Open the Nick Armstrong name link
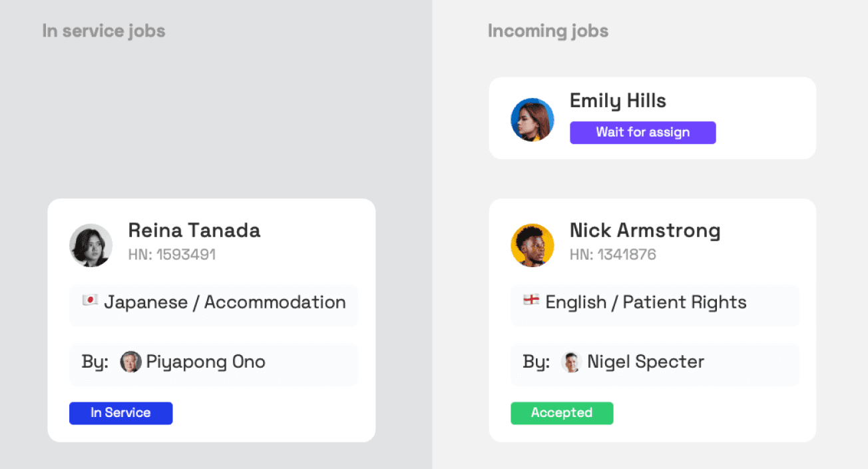 [x=645, y=231]
